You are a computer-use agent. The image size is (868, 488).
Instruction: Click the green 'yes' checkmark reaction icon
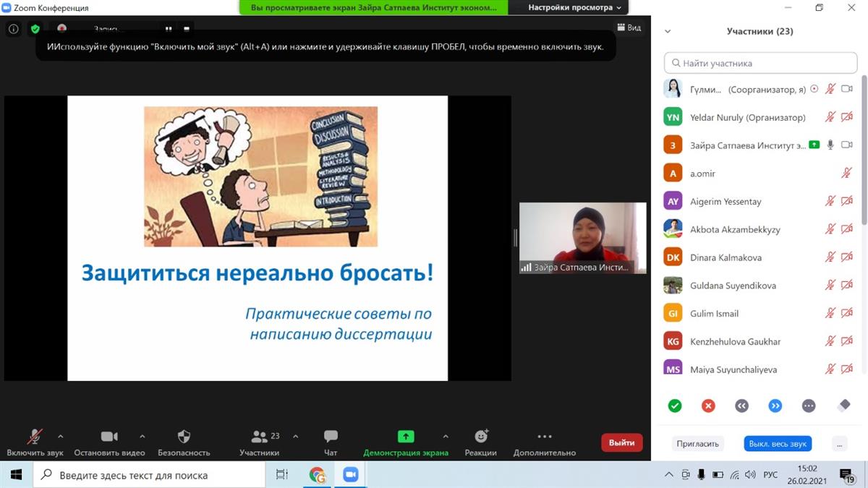675,406
